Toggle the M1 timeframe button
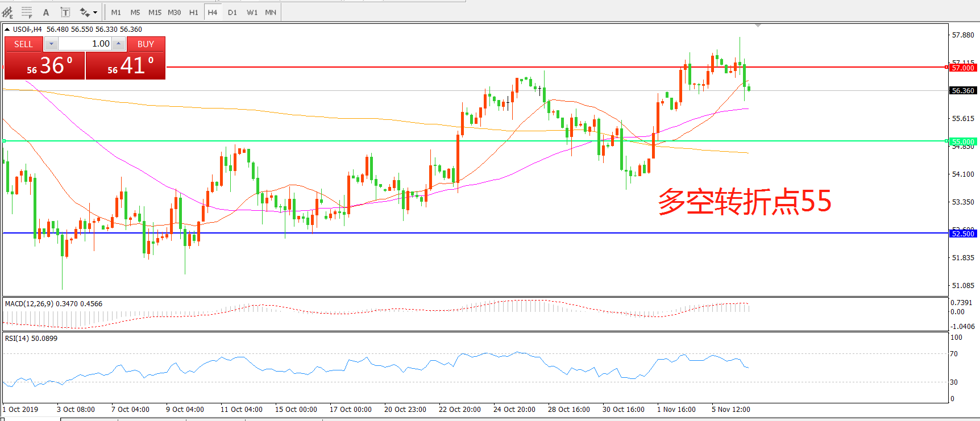 (x=116, y=12)
